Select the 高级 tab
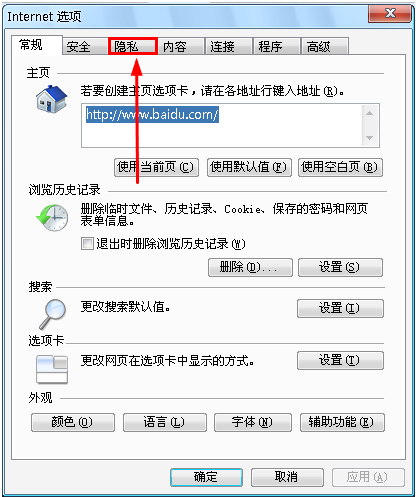The width and height of the screenshot is (416, 497). [x=325, y=46]
